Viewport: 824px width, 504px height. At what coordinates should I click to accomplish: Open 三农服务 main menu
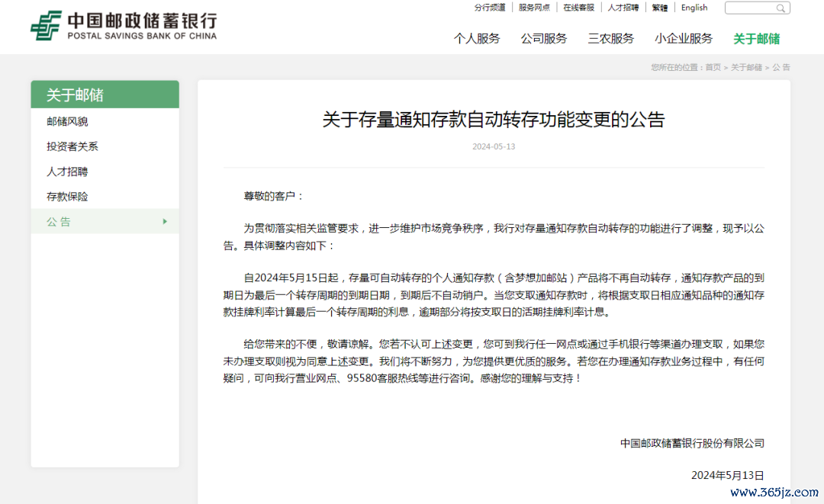(610, 38)
